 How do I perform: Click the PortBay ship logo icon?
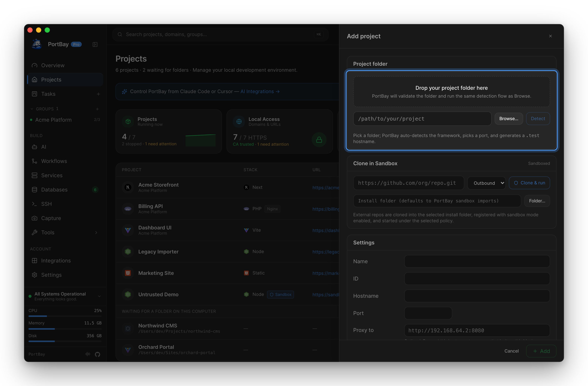(x=37, y=44)
